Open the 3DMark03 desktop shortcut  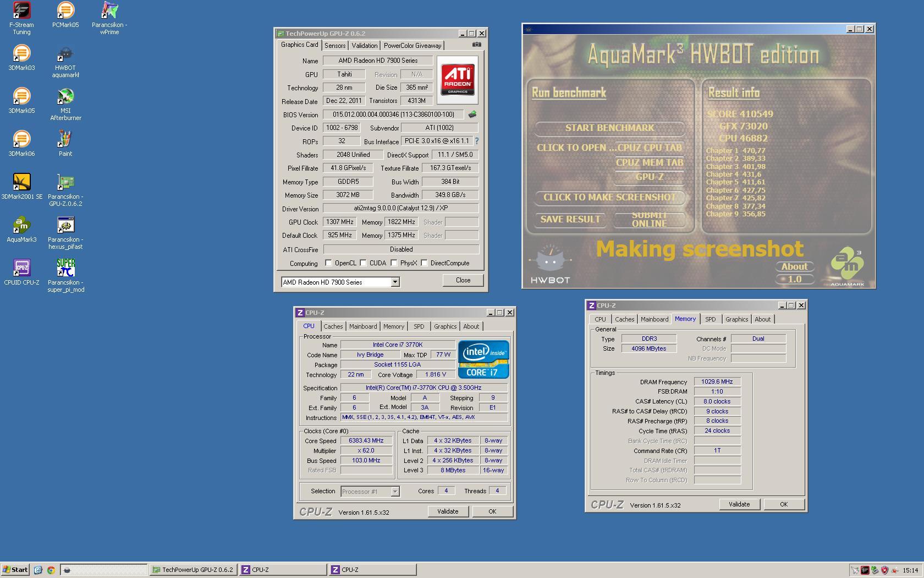(x=21, y=58)
